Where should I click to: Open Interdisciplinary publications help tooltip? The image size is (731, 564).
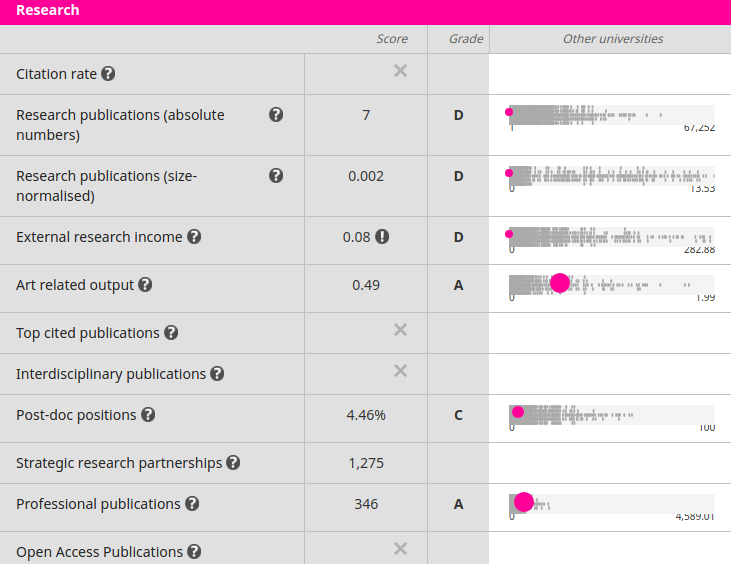click(217, 374)
